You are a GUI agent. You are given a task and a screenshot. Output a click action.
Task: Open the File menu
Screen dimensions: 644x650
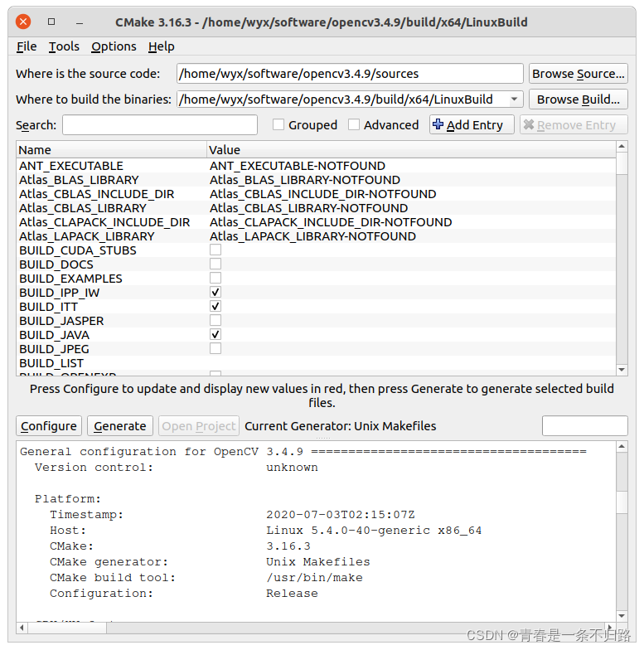pyautogui.click(x=27, y=46)
